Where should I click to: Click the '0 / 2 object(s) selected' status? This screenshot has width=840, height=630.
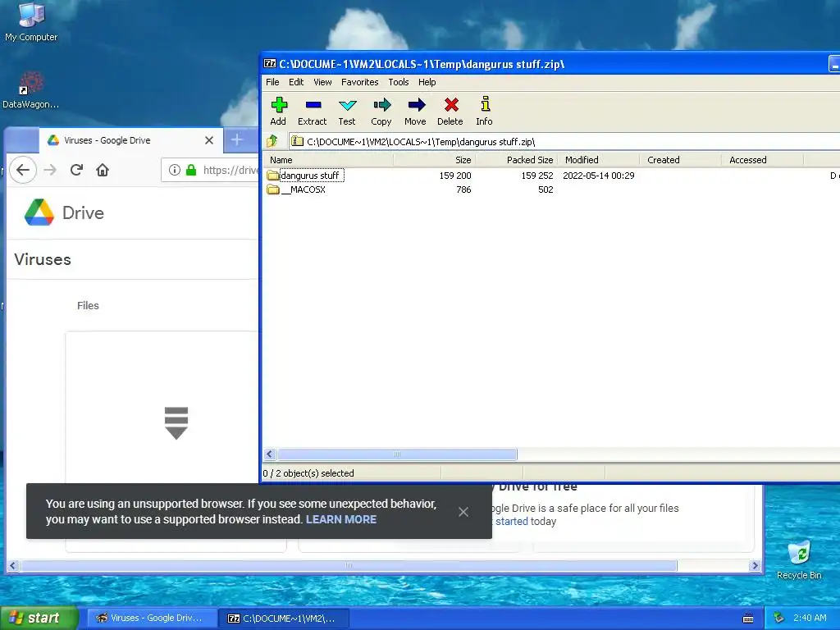tap(308, 473)
